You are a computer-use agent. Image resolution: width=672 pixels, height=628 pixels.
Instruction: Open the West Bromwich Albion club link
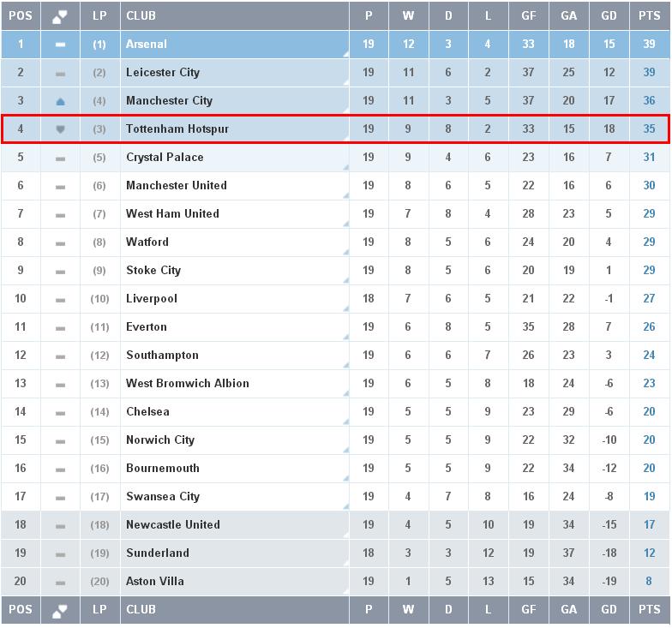187,384
